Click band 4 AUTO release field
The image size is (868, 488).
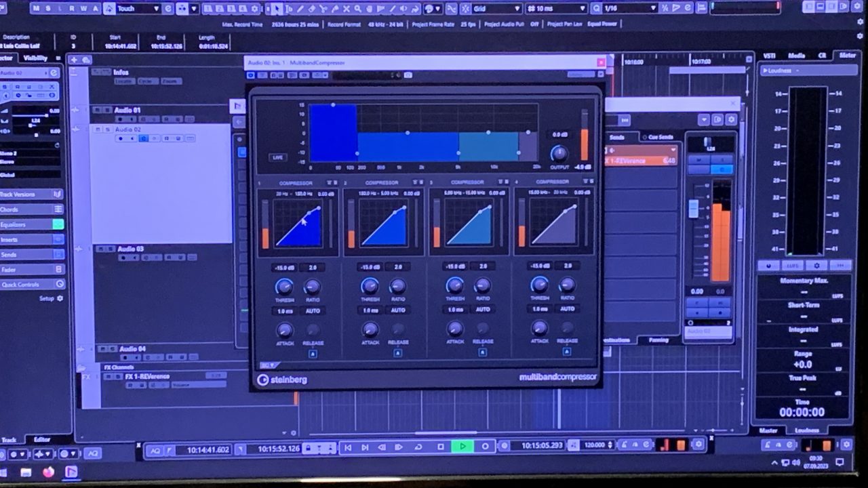tap(567, 309)
